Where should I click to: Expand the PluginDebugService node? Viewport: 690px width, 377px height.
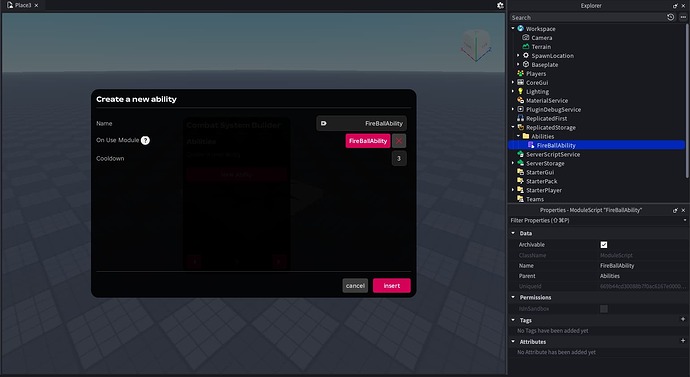(513, 109)
